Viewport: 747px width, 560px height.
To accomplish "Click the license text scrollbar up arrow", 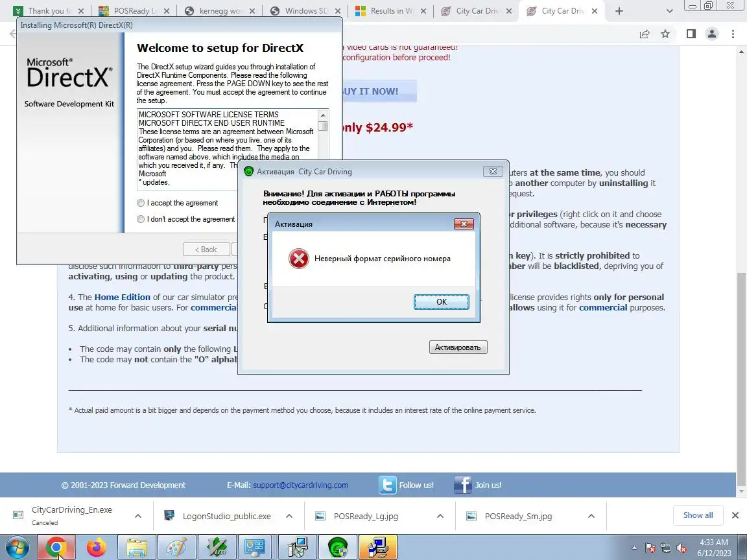I will pos(323,115).
